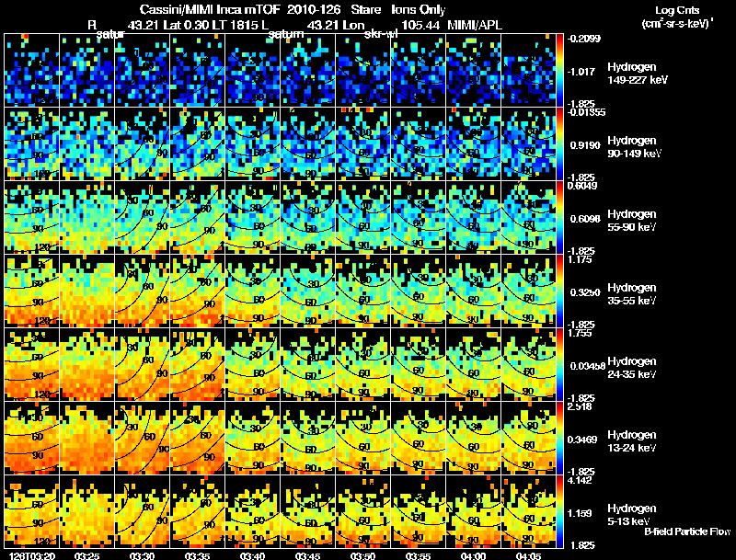Click the -0.2099 color scale value
736x560 pixels.
point(584,39)
